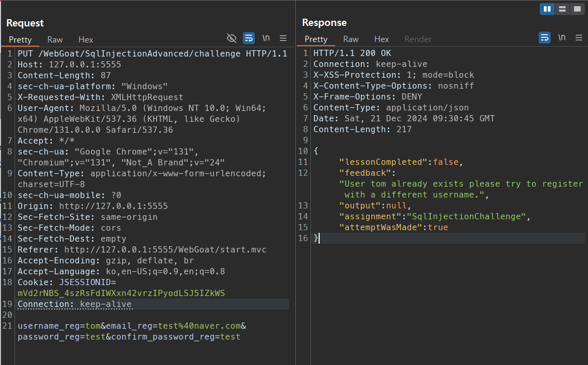
Task: Toggle line wrap in the Request editor
Action: click(249, 38)
